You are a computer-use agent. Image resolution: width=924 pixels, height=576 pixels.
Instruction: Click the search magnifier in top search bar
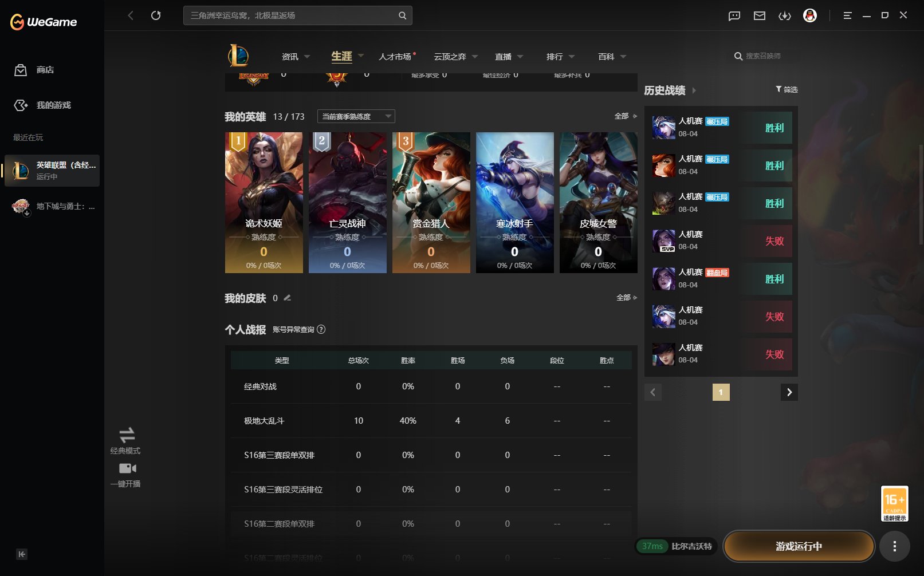click(x=403, y=15)
